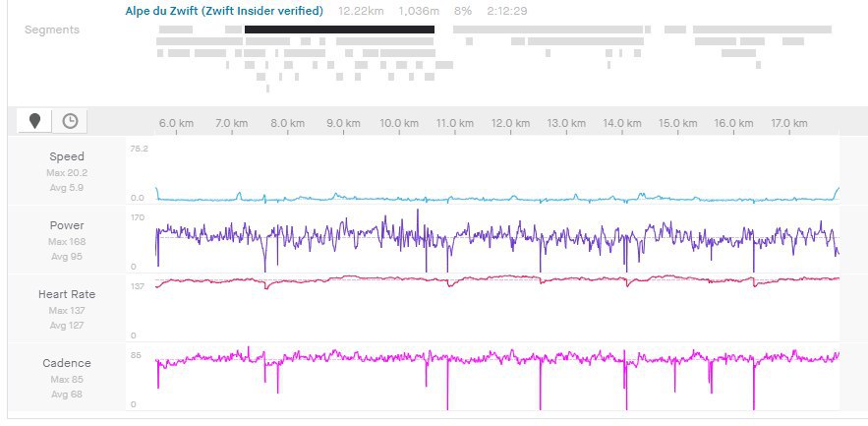Select the Cadence chart label
Screen dimensions: 868x426
(x=67, y=363)
